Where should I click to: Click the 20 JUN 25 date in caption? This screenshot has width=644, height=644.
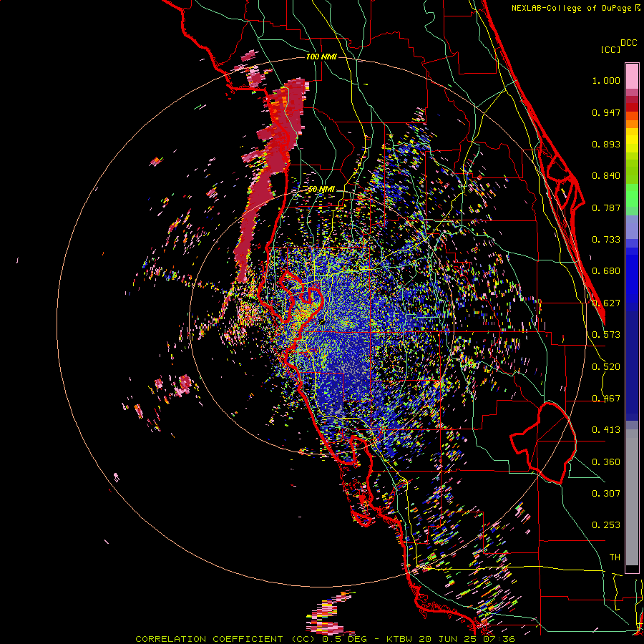pos(449,639)
